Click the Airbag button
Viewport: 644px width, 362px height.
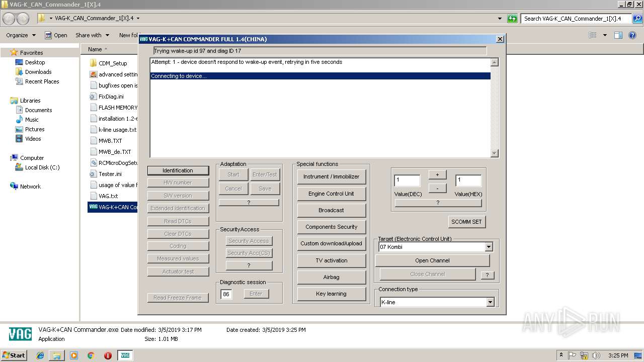pyautogui.click(x=331, y=277)
